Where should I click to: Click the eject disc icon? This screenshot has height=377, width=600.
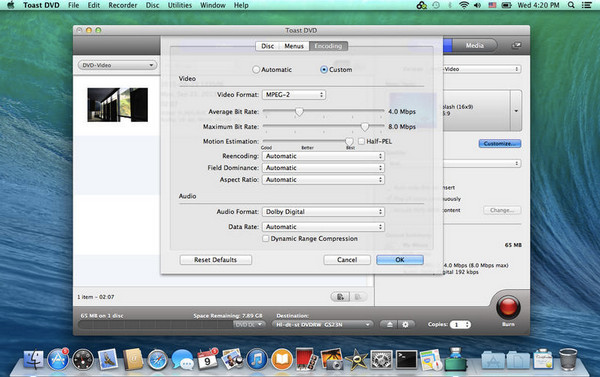point(389,325)
